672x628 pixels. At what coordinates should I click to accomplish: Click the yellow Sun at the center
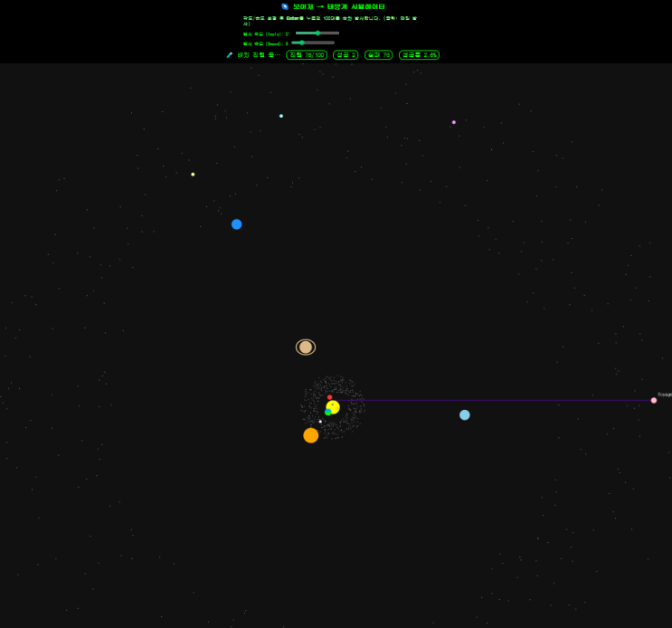333,407
